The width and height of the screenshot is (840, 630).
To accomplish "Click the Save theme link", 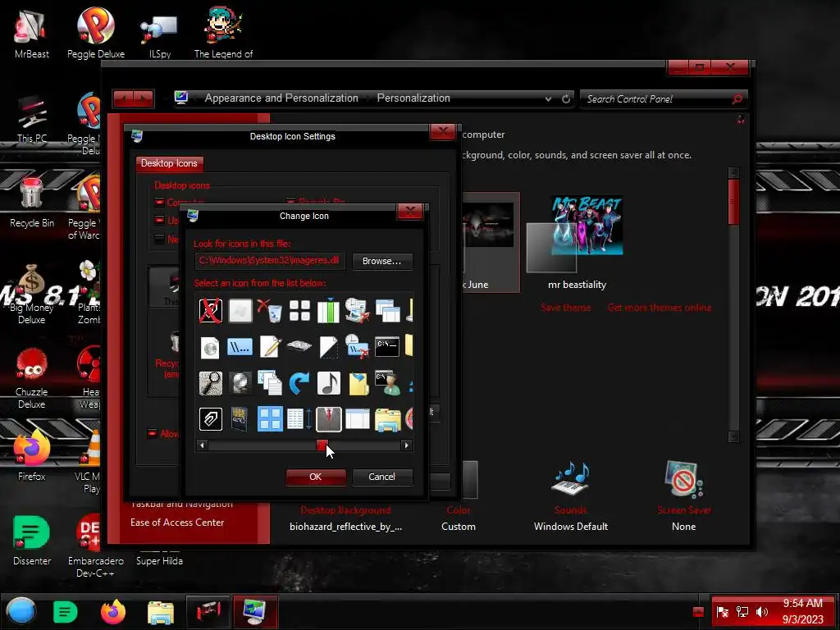I will (x=566, y=308).
